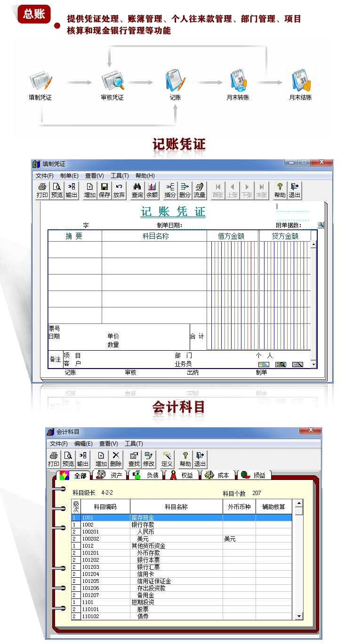Go to first voucher with 首张
Image resolution: width=353 pixels, height=644 pixels.
point(218,190)
